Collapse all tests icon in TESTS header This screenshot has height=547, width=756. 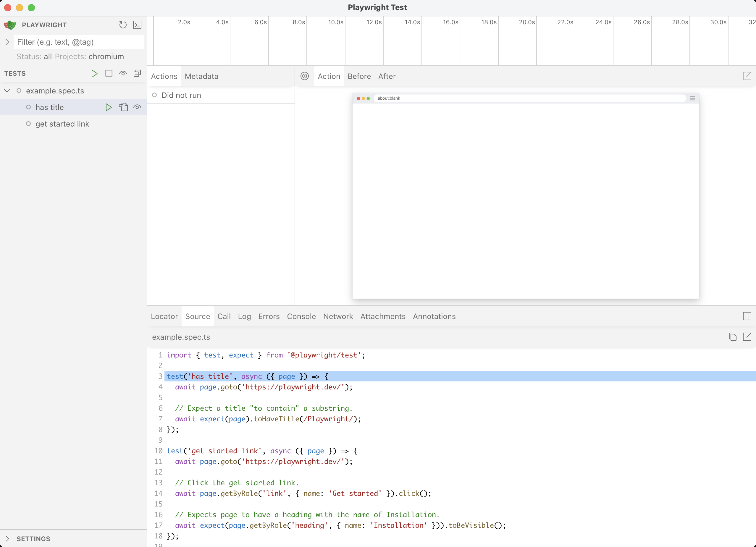[137, 73]
